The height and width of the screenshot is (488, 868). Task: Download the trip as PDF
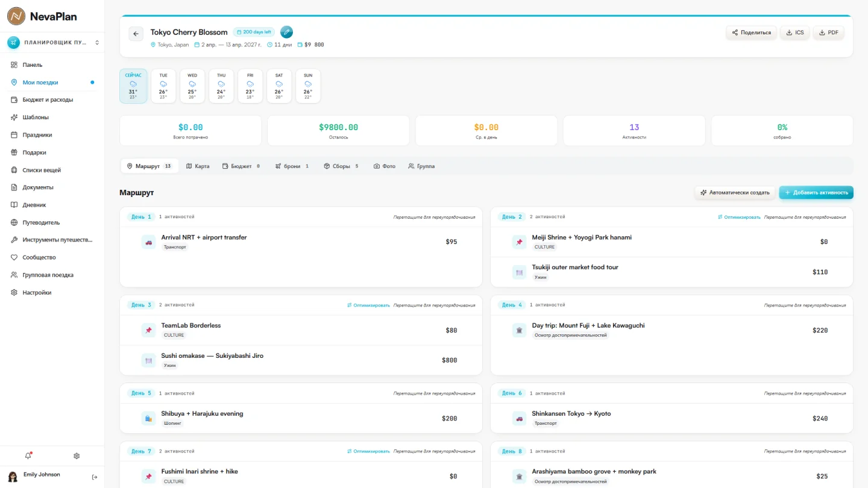pos(829,33)
